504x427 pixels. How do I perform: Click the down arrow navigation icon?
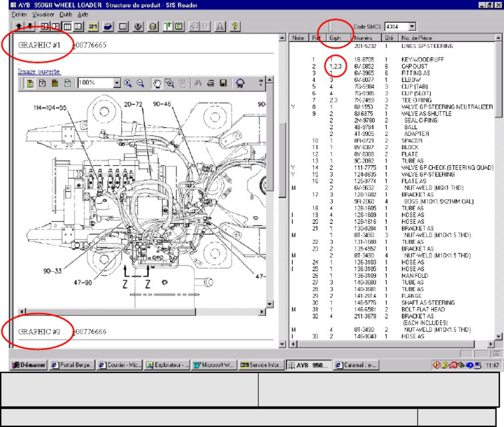point(30,26)
